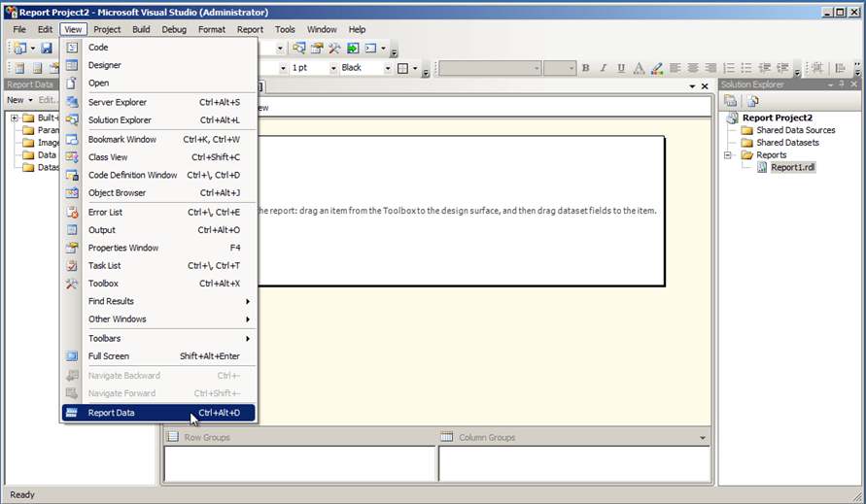Click the green arrow Start Page icon
Viewport: 866px width, 504px height.
click(x=353, y=49)
